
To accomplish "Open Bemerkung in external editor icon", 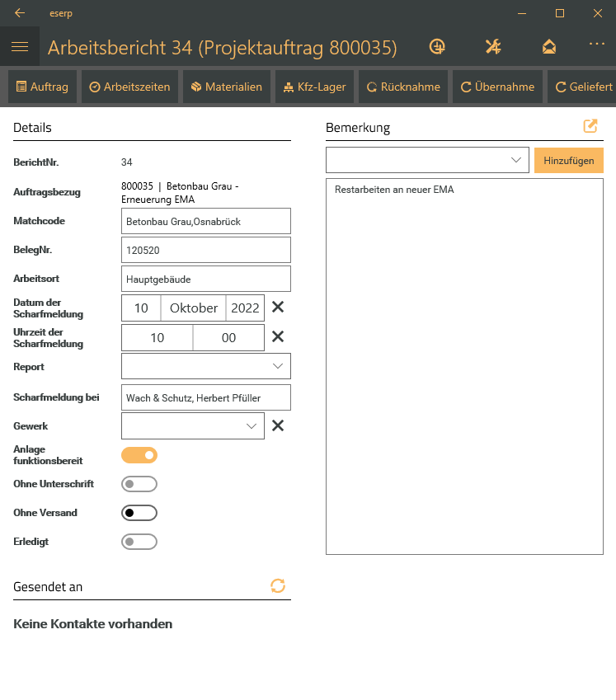I will (590, 126).
